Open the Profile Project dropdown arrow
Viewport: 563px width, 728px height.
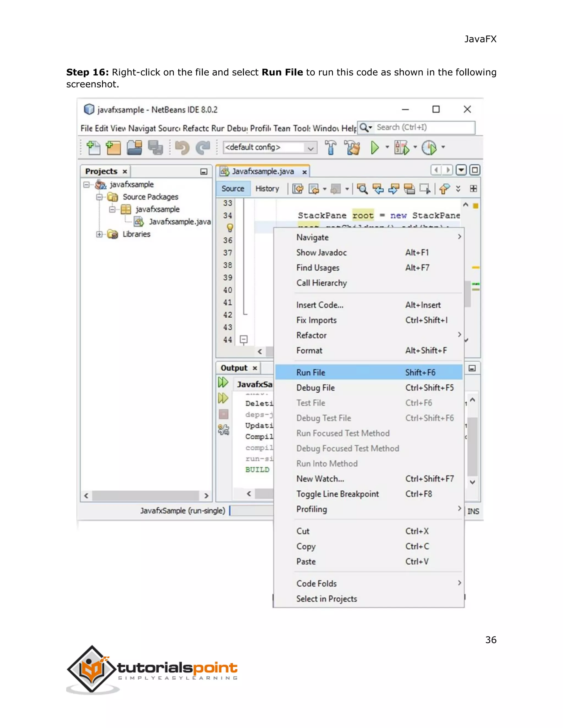[443, 147]
